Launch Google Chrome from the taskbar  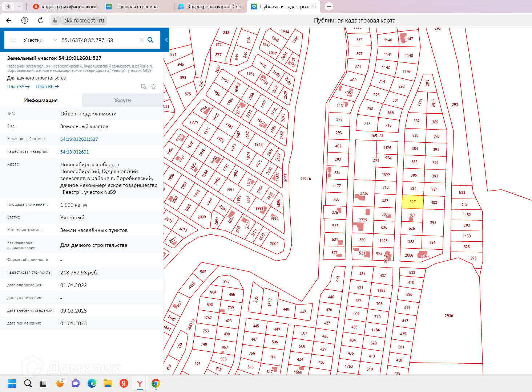[156, 383]
